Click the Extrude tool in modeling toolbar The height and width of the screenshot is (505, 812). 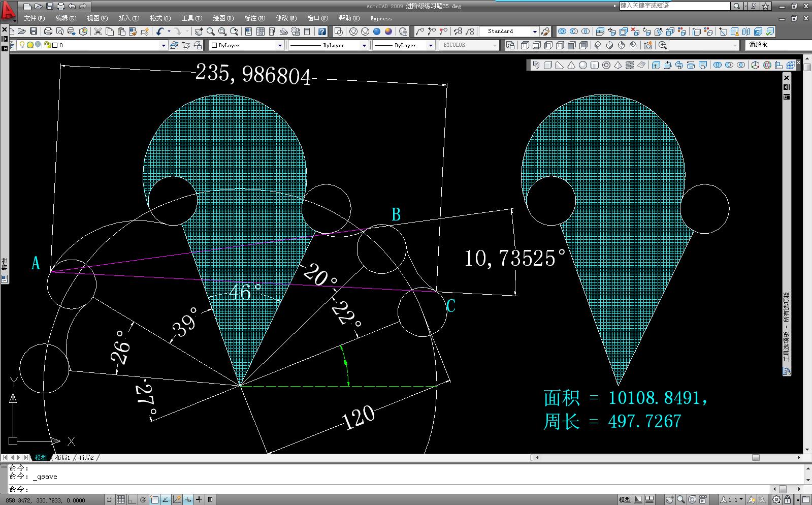[x=656, y=65]
